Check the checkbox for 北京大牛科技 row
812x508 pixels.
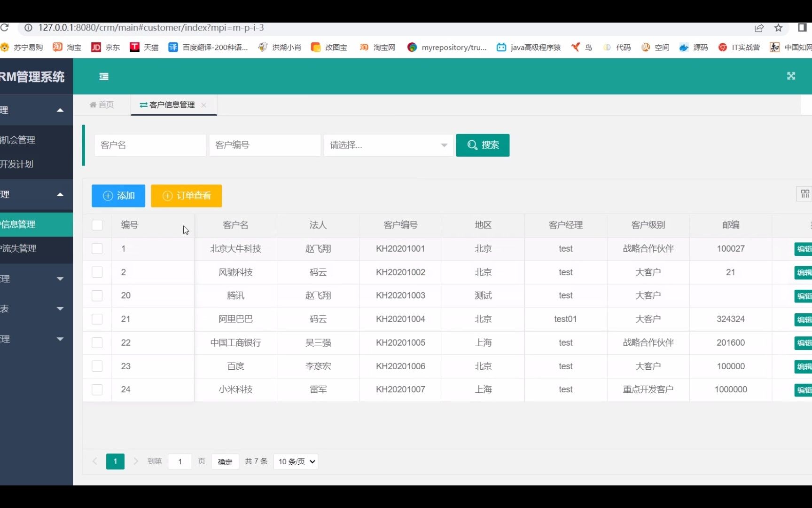point(97,248)
